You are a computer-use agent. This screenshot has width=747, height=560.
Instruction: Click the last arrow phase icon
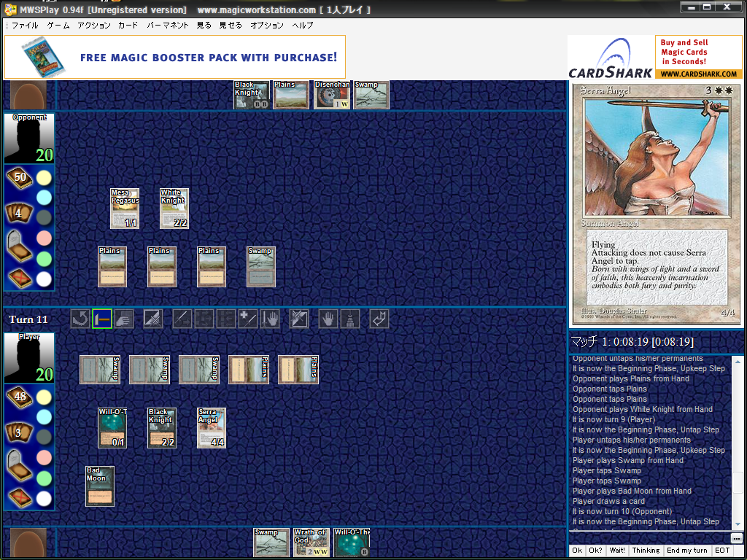pyautogui.click(x=379, y=319)
